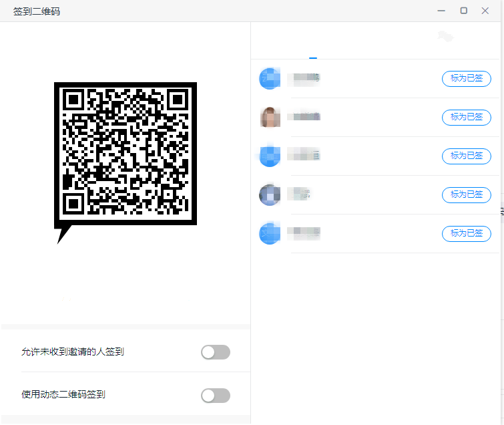Enable 允许未收到邀请的人签到 switch

coord(216,352)
